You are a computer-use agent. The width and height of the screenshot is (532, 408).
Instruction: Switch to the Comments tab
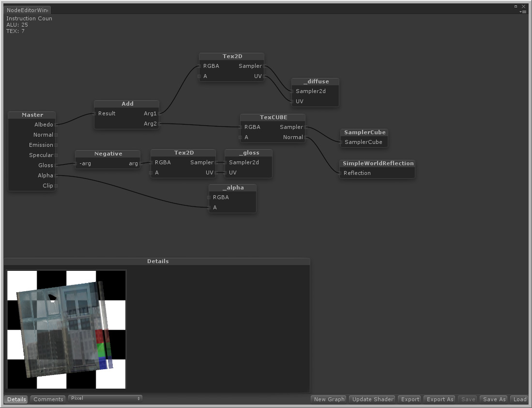point(47,399)
